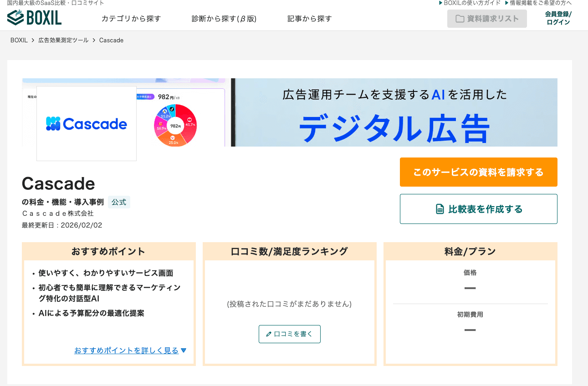Click Cascade service title heading
This screenshot has height=386, width=588.
[58, 183]
